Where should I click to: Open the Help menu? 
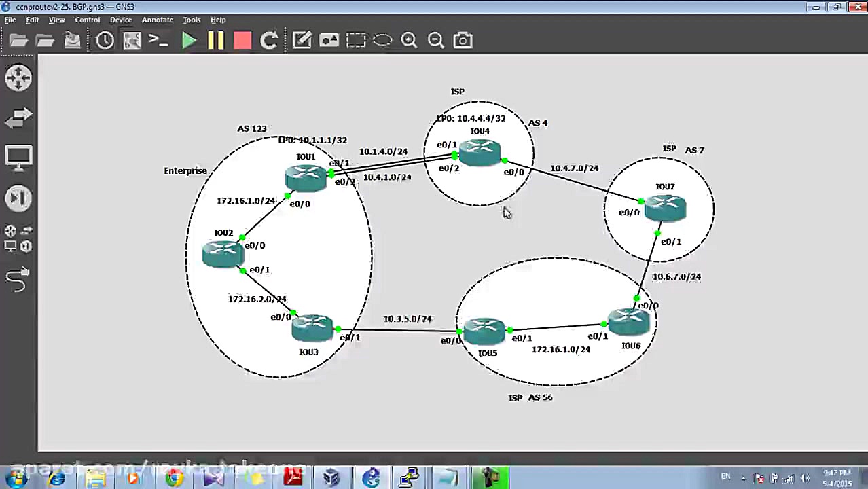tap(218, 20)
